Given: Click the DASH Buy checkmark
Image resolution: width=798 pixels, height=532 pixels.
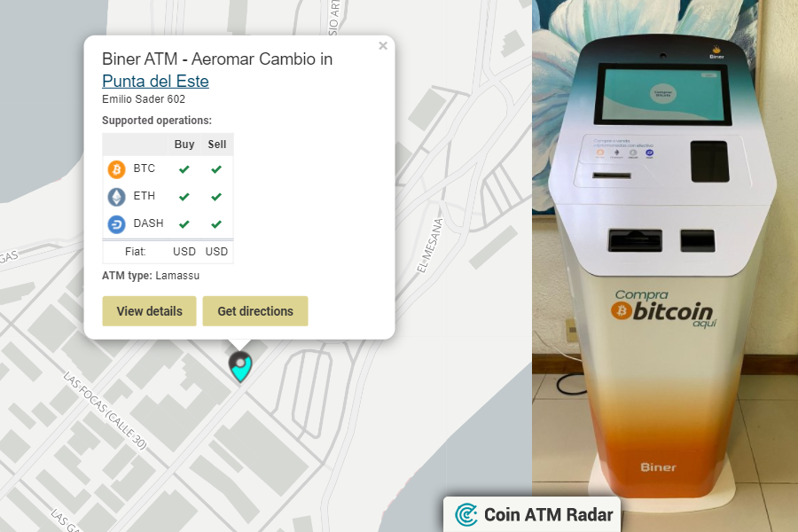Looking at the screenshot, I should [x=184, y=224].
